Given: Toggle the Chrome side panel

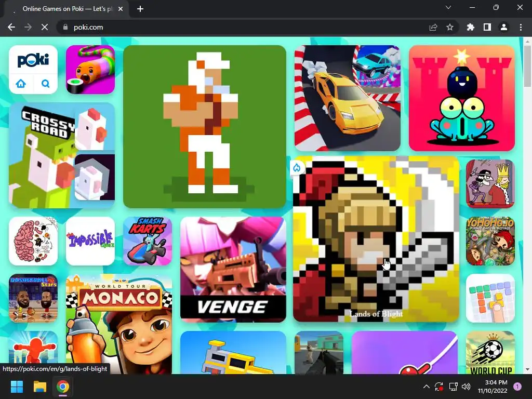Looking at the screenshot, I should 487,27.
